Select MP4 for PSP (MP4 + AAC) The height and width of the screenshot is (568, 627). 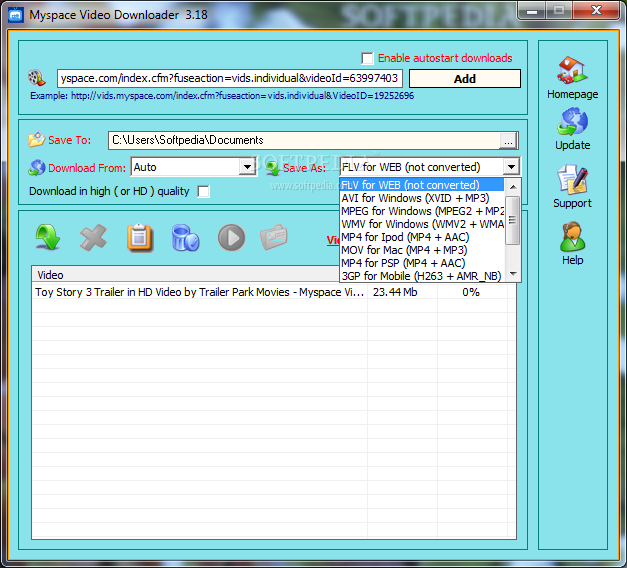tap(422, 263)
